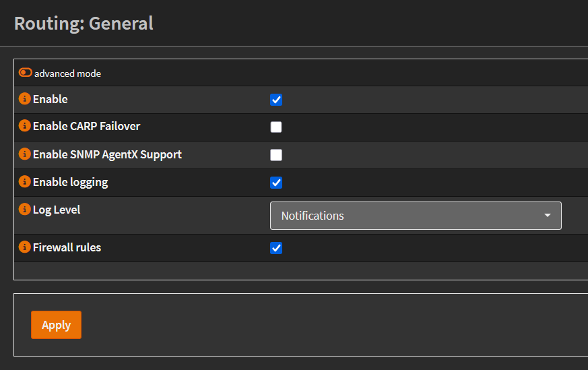Image resolution: width=588 pixels, height=370 pixels.
Task: Show help icon for Log Level
Action: tap(25, 210)
